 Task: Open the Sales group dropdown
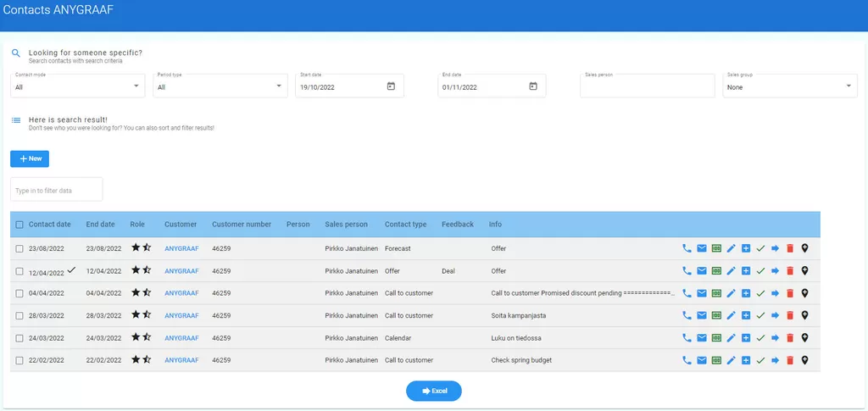[790, 86]
